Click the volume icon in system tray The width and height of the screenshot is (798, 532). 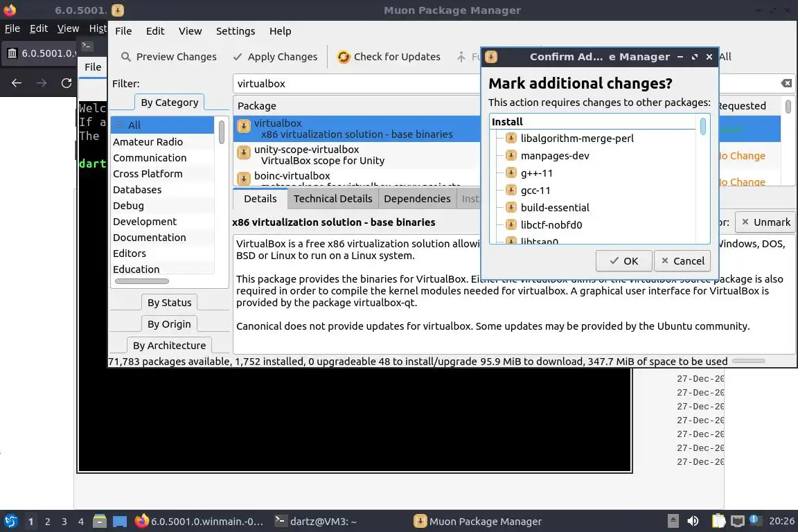click(693, 522)
